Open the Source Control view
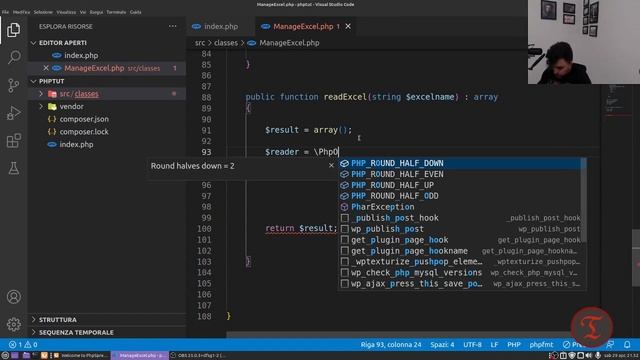The width and height of the screenshot is (640, 360). (x=13, y=85)
